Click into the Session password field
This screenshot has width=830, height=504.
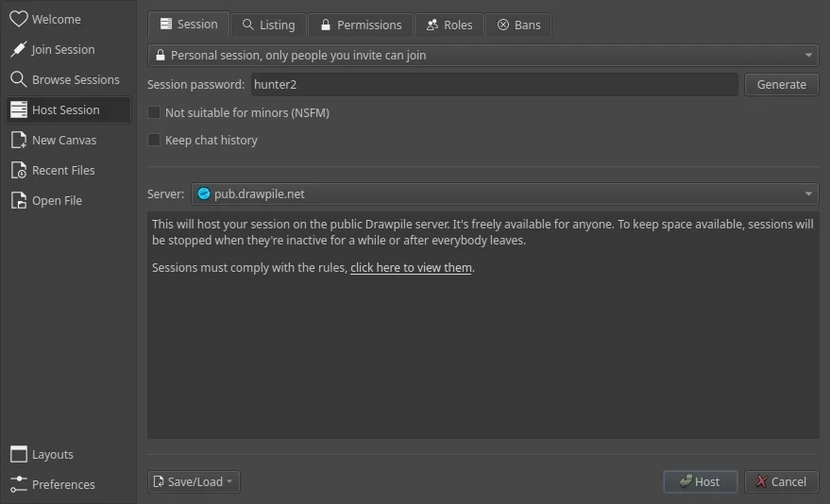495,85
